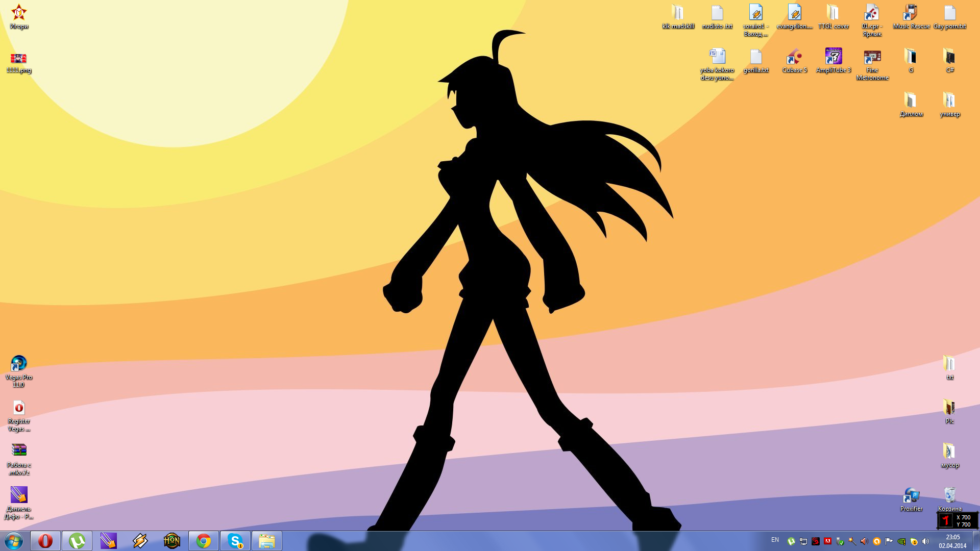Open the Корзина recycle bin
Image resolution: width=980 pixels, height=551 pixels.
pyautogui.click(x=950, y=499)
